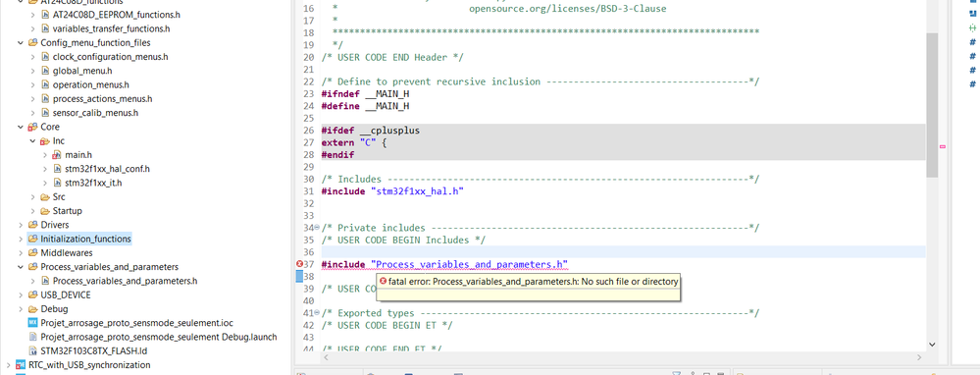Click the operation_menus.h header file icon
Viewport: 980px width, 375px height.
[45, 84]
